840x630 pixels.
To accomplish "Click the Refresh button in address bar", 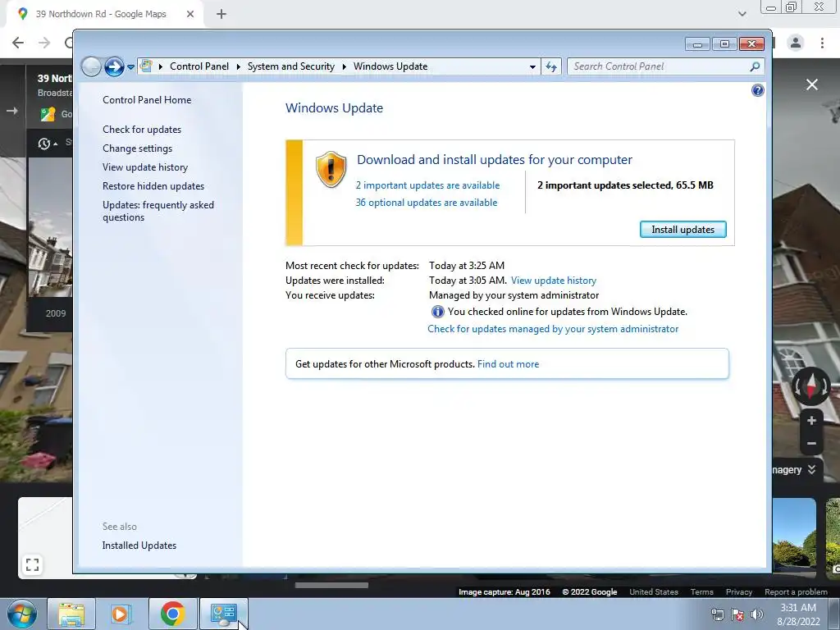I will [551, 67].
